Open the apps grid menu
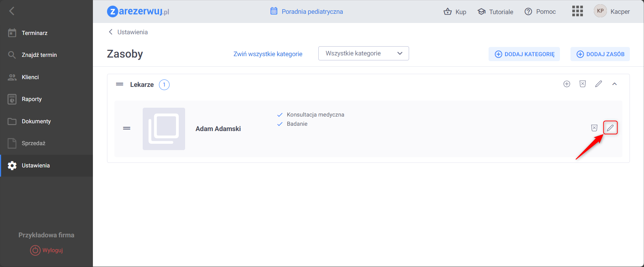The height and width of the screenshot is (267, 644). coord(577,11)
